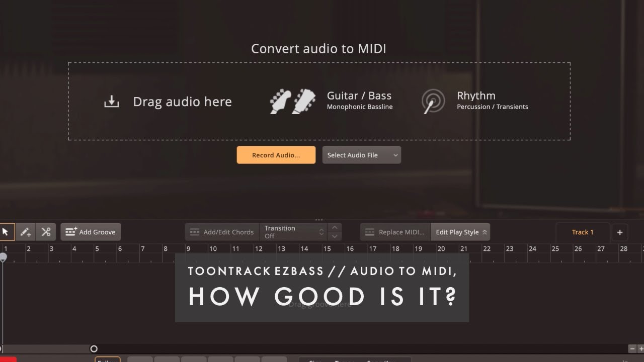644x362 pixels.
Task: Click bar 9 on timeline ruler
Action: (188, 248)
